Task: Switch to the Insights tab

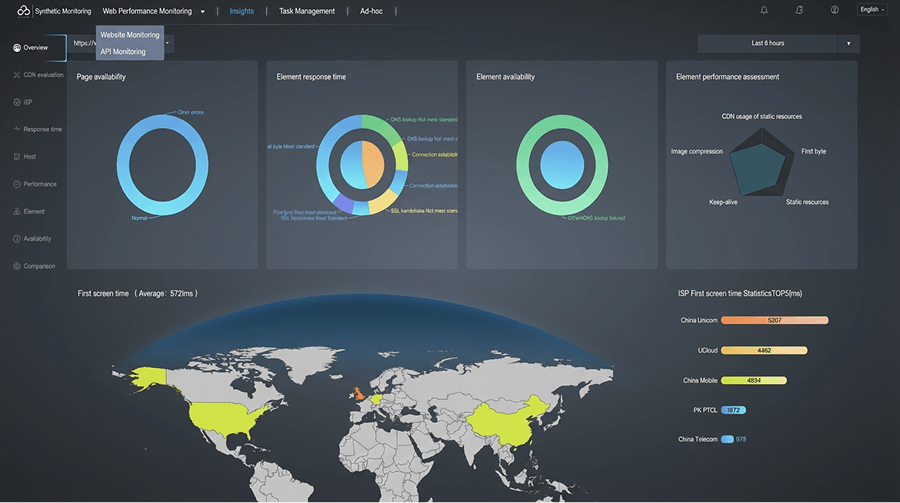Action: (242, 11)
